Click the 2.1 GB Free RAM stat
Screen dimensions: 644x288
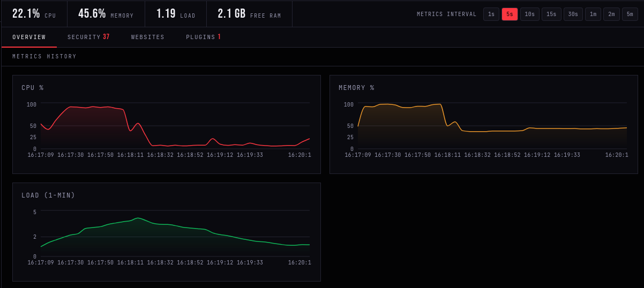click(249, 14)
